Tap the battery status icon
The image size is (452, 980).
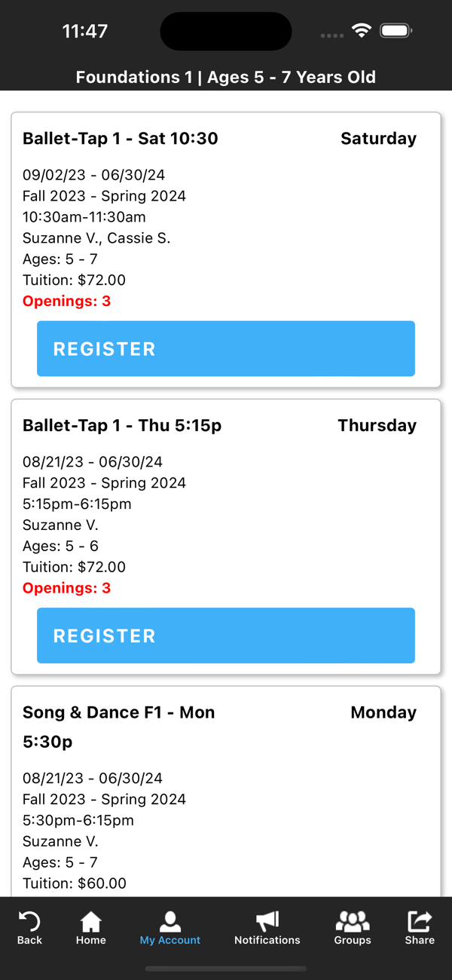396,31
